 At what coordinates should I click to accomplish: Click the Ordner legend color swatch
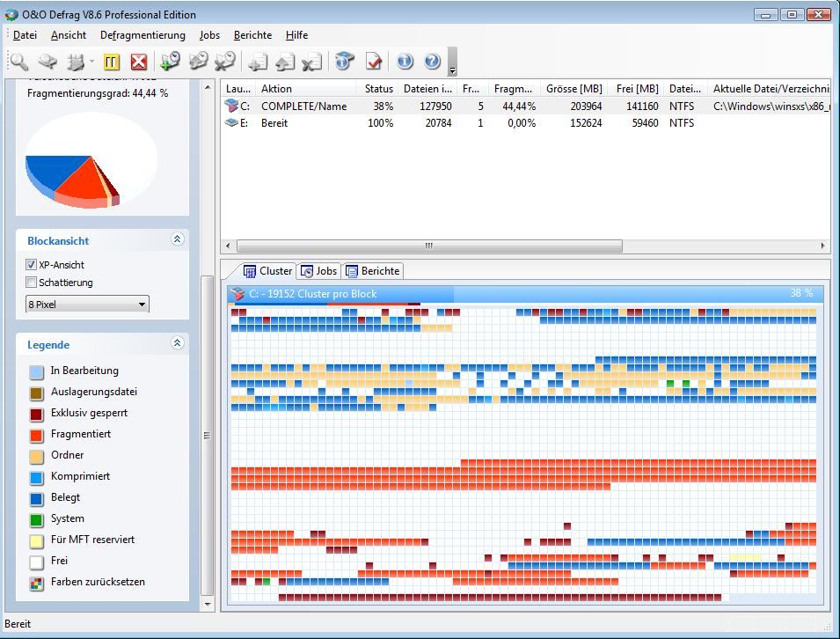point(36,456)
